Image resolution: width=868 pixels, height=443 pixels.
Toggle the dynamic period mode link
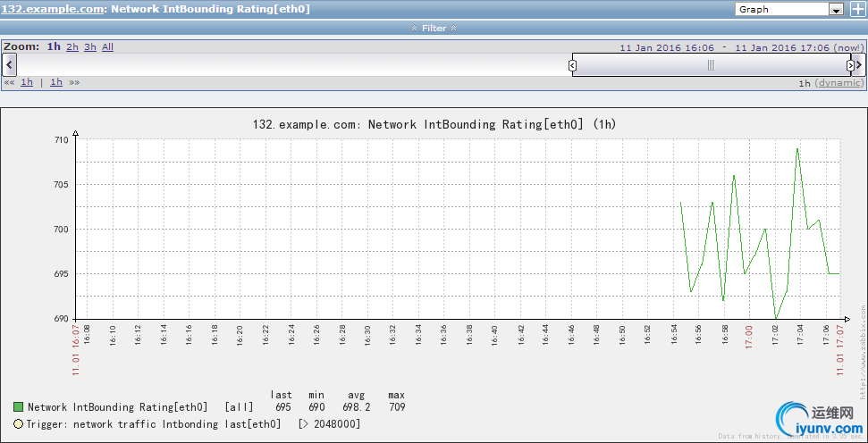(839, 83)
